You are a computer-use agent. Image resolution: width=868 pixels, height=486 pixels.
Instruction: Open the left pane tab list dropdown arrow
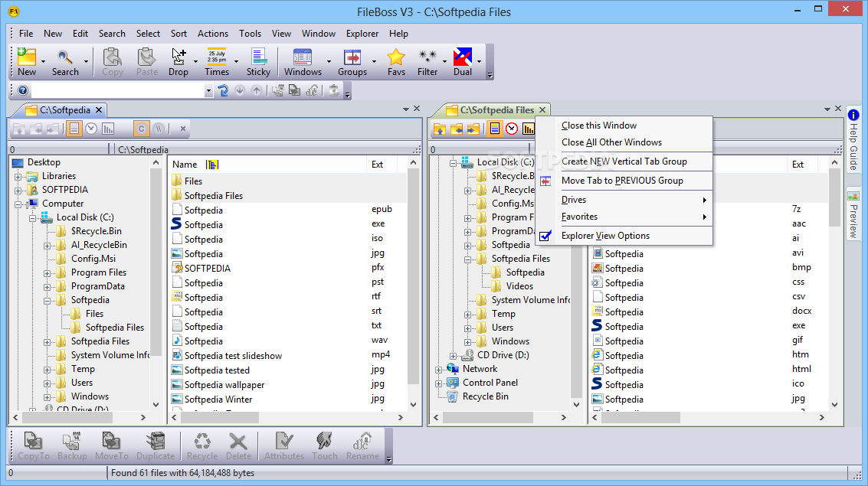click(406, 109)
